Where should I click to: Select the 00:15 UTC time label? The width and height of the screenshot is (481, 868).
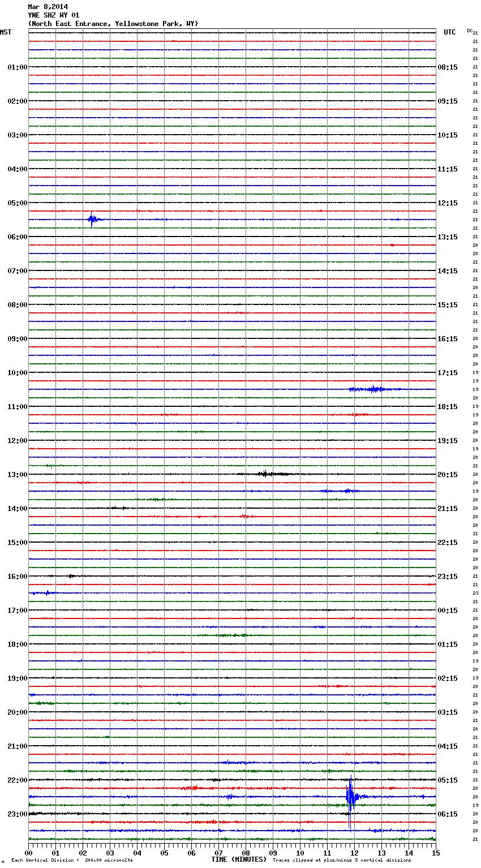[x=448, y=611]
